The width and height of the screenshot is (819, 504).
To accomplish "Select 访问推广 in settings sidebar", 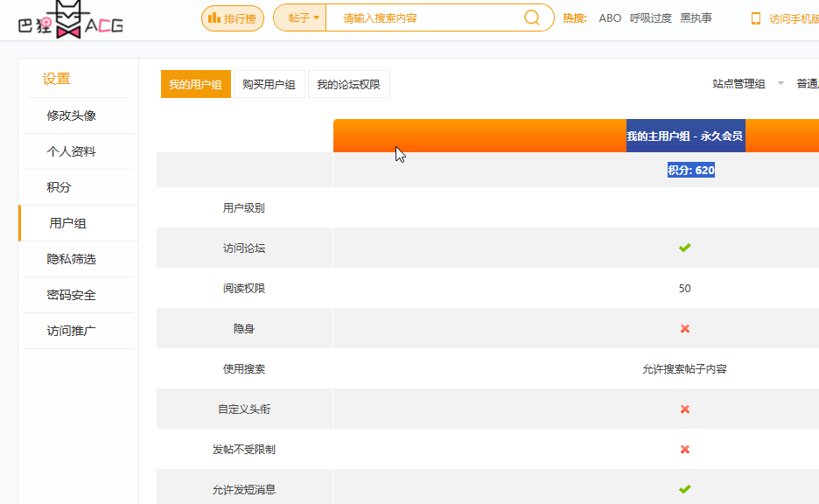I will click(71, 331).
